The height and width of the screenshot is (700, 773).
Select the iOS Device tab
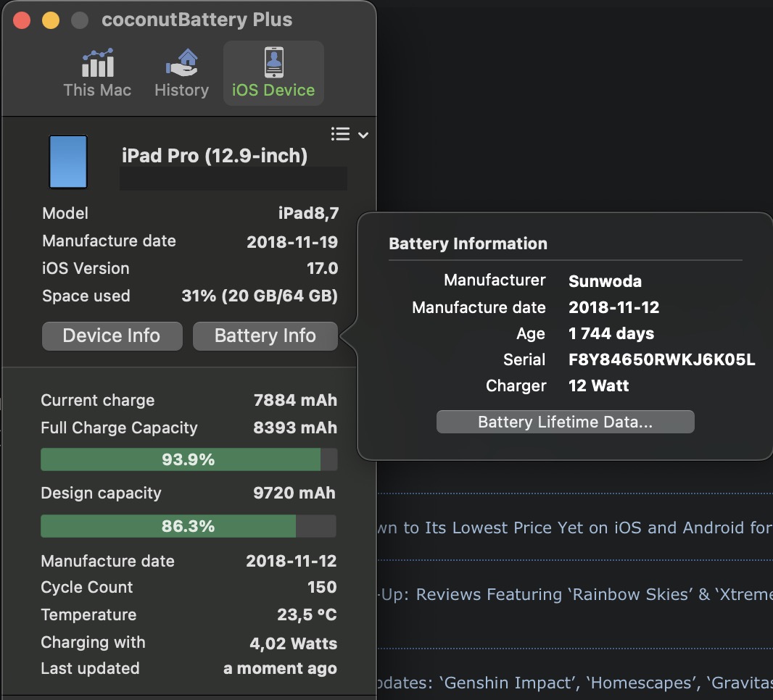coord(273,73)
